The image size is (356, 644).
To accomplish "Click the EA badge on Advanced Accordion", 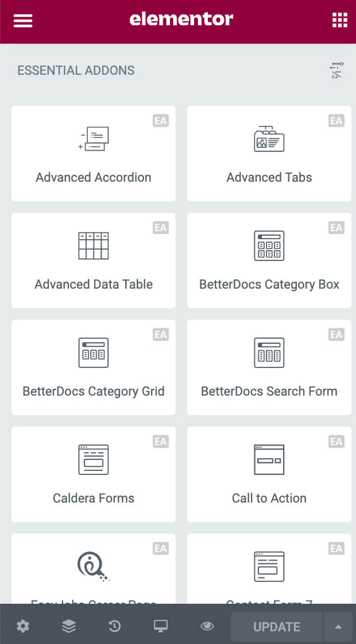I will [x=161, y=121].
